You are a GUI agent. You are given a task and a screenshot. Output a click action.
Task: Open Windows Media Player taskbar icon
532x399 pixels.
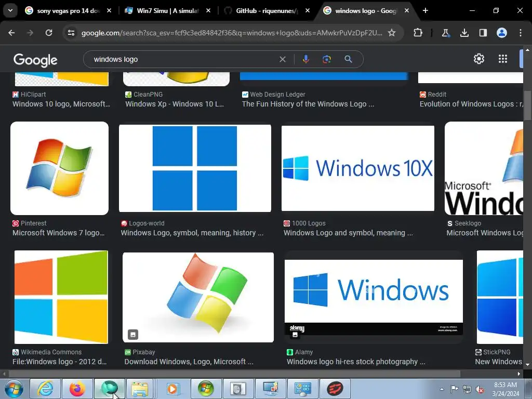coord(173,389)
